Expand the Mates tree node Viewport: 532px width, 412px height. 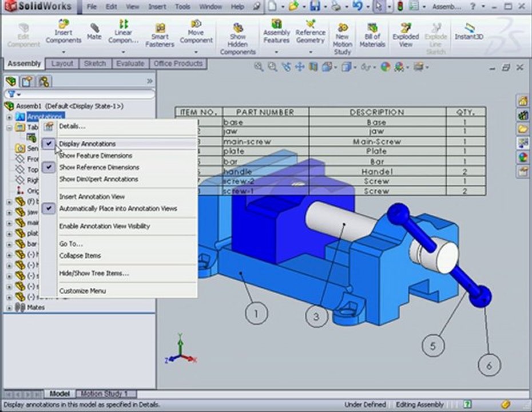click(9, 308)
